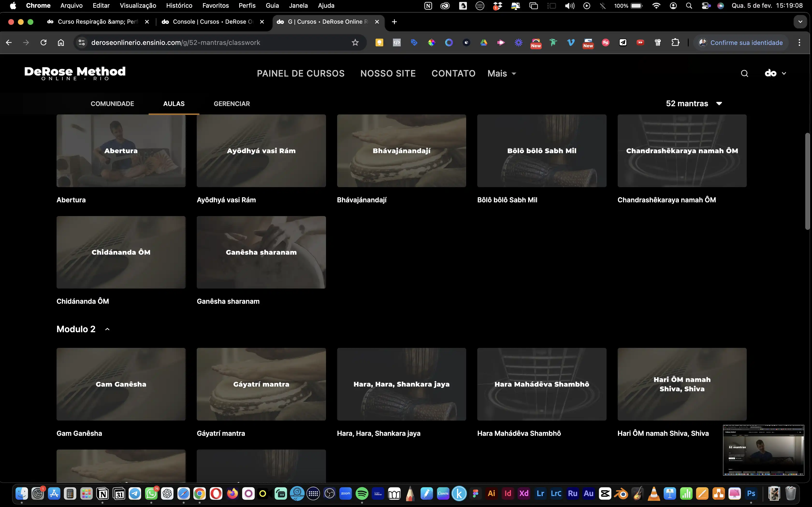Expand the Mais navigation menu

[501, 73]
